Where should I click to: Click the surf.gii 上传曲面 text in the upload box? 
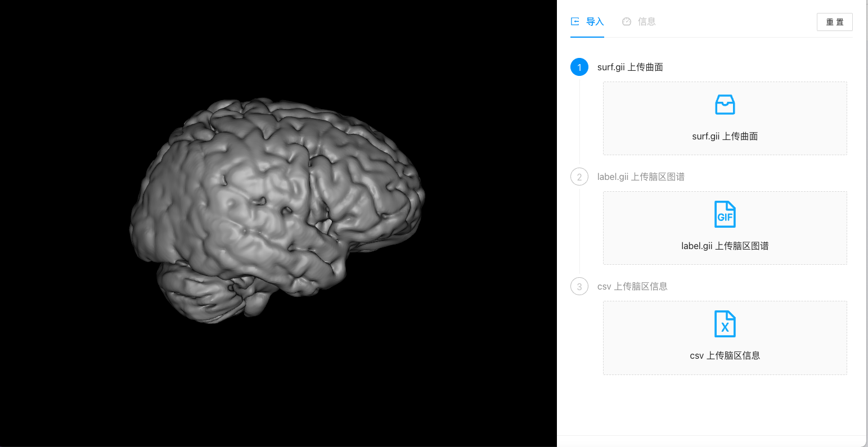click(725, 136)
